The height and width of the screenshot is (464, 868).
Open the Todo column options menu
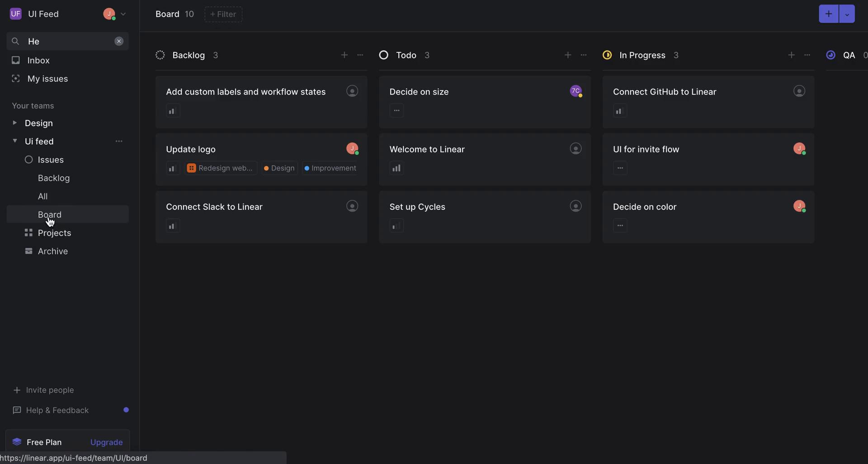[x=584, y=55]
